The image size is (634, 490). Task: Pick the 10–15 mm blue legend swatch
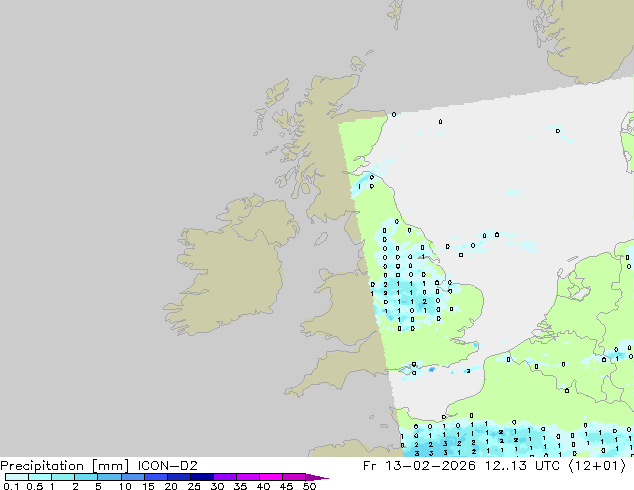click(132, 477)
